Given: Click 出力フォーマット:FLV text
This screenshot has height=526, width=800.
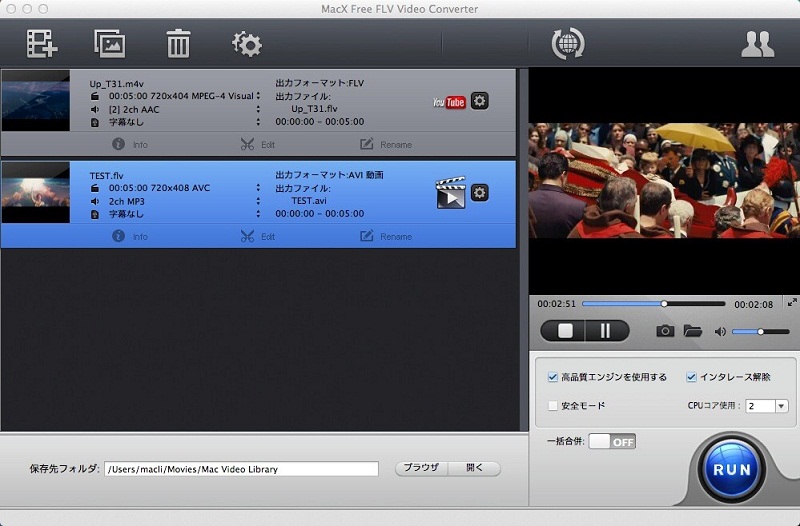Looking at the screenshot, I should click(x=320, y=83).
